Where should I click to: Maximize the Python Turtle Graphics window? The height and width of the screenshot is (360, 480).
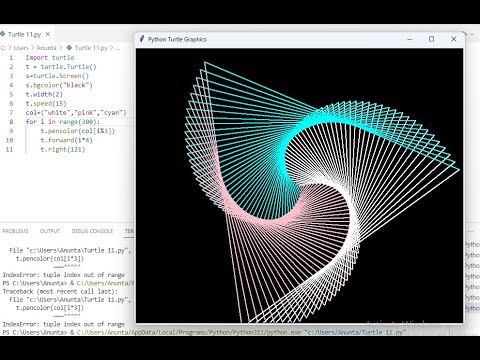pos(431,39)
